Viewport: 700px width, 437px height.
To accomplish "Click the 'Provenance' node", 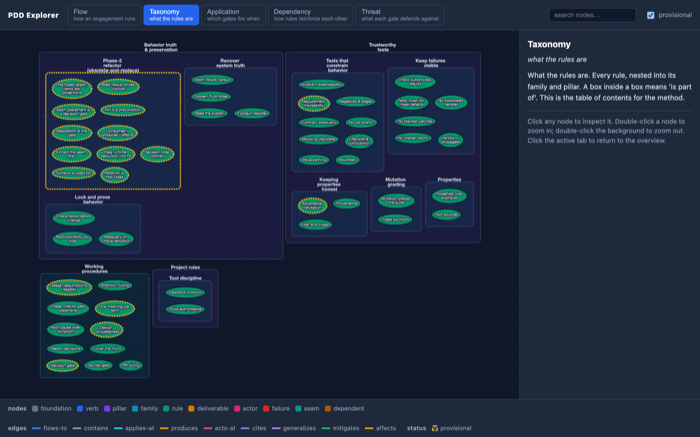I will click(x=346, y=204).
